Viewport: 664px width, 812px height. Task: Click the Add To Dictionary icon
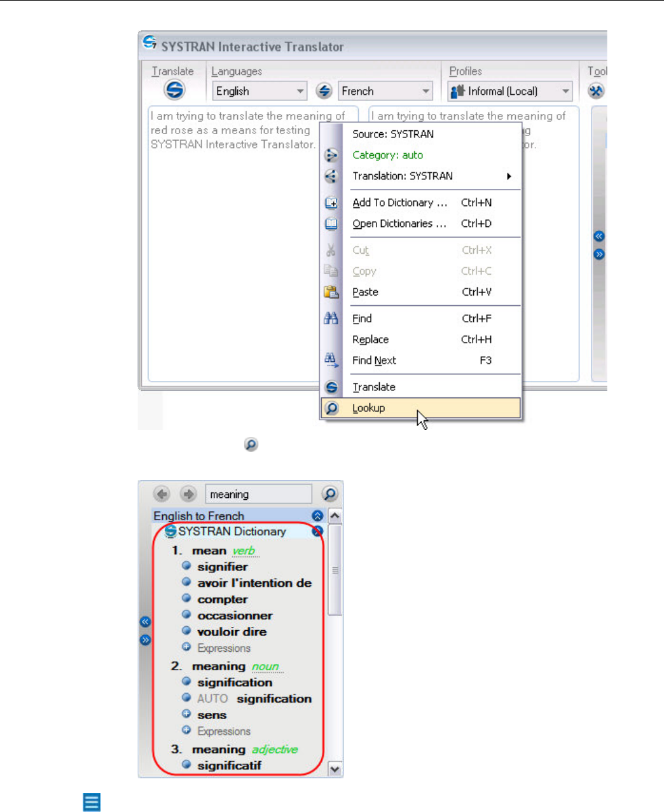click(x=331, y=203)
